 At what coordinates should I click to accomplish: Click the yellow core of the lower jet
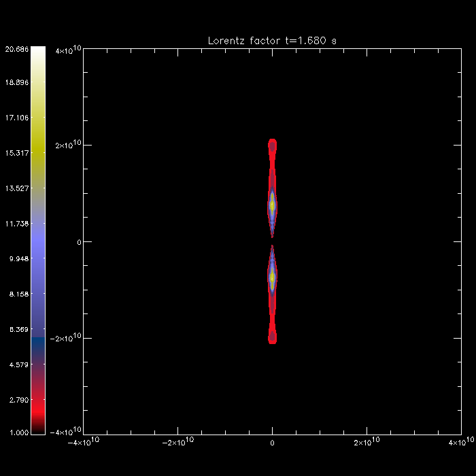272,277
